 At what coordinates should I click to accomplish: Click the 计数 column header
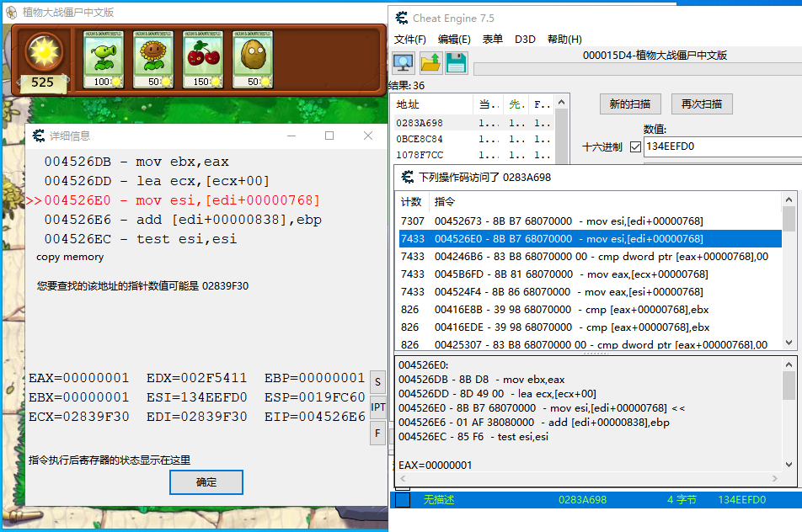click(x=411, y=202)
